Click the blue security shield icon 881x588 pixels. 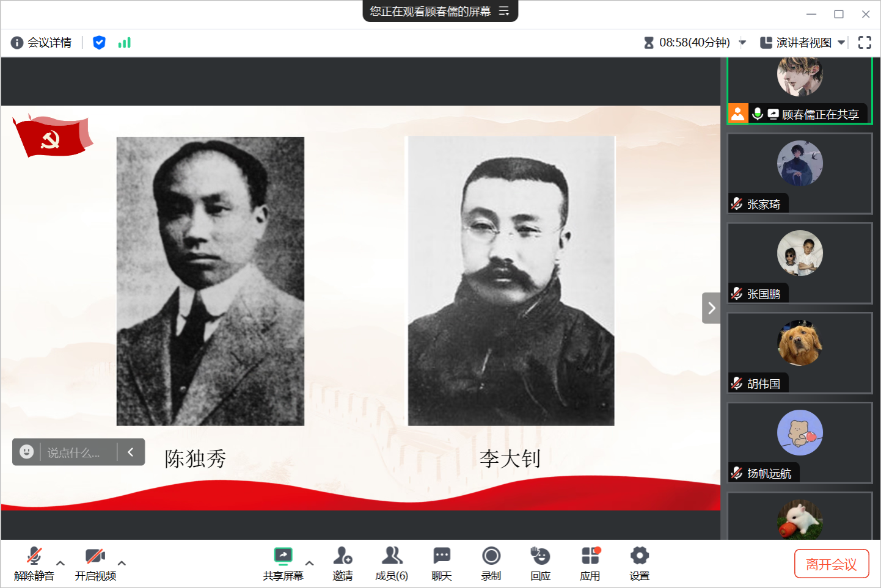(x=99, y=43)
